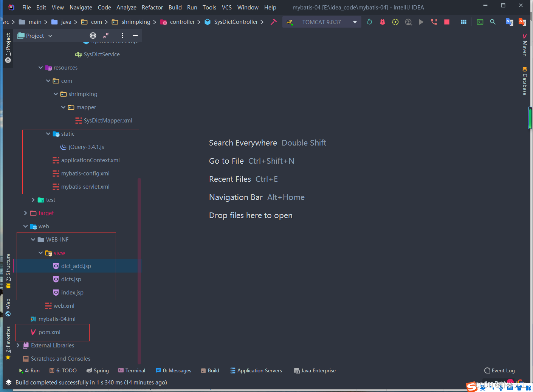Screen dimensions: 533x392
Task: Toggle the Database tool window
Action: 525,81
